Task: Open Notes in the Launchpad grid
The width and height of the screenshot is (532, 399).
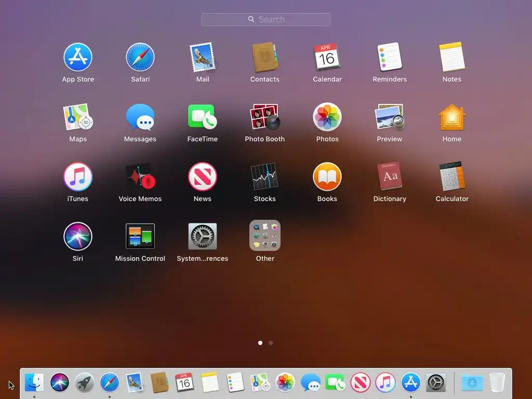Action: tap(452, 57)
